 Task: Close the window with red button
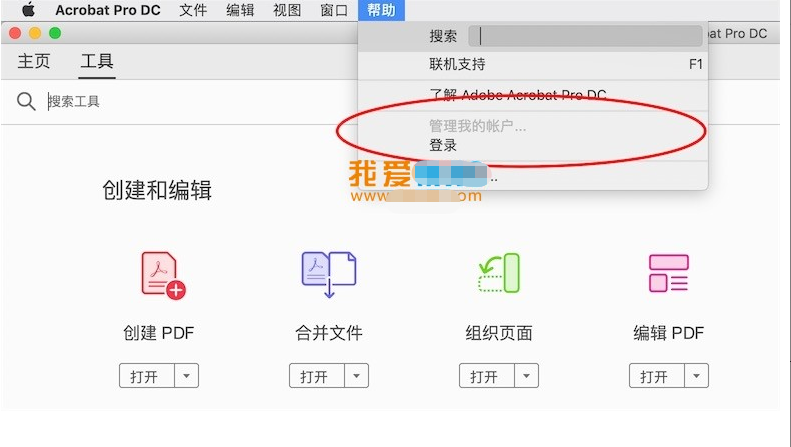[x=15, y=33]
